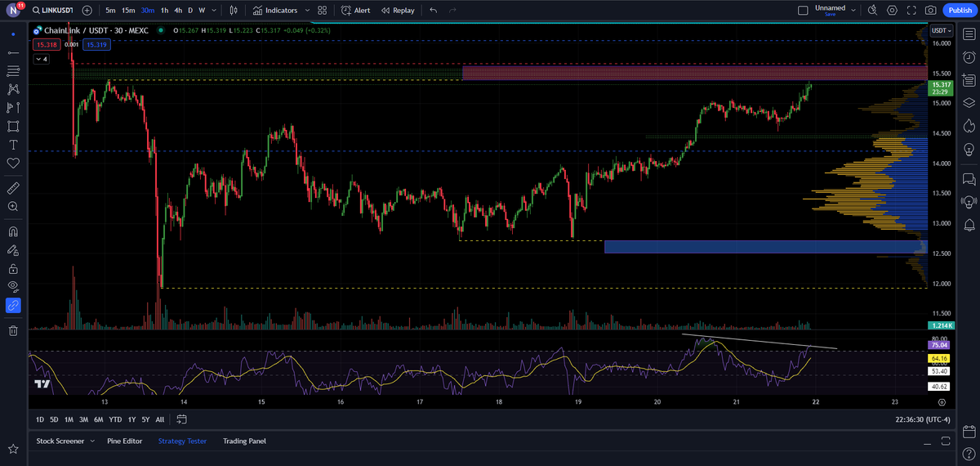
Task: Expand the manage layouts dropdown arrow
Action: tap(853, 11)
